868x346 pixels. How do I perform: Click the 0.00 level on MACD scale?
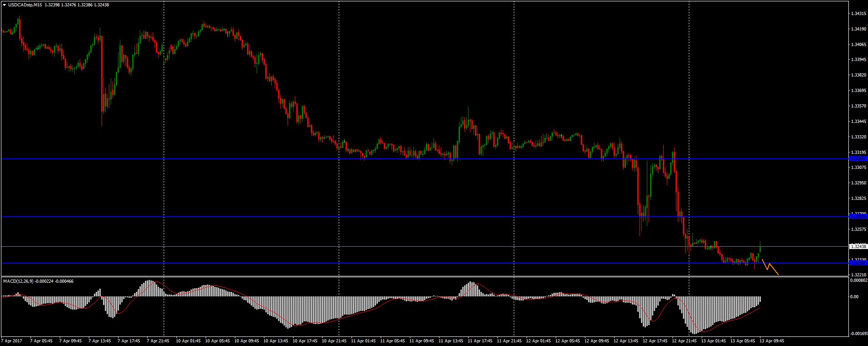[854, 297]
